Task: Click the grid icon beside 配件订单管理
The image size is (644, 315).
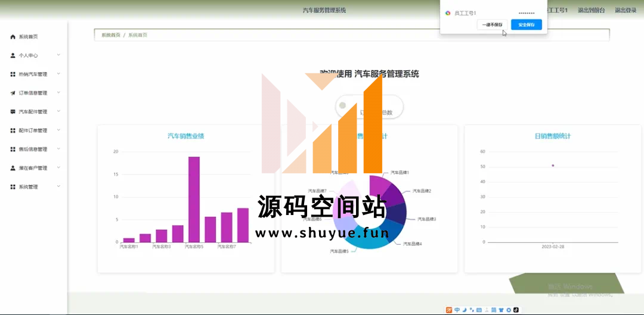Action: (13, 130)
